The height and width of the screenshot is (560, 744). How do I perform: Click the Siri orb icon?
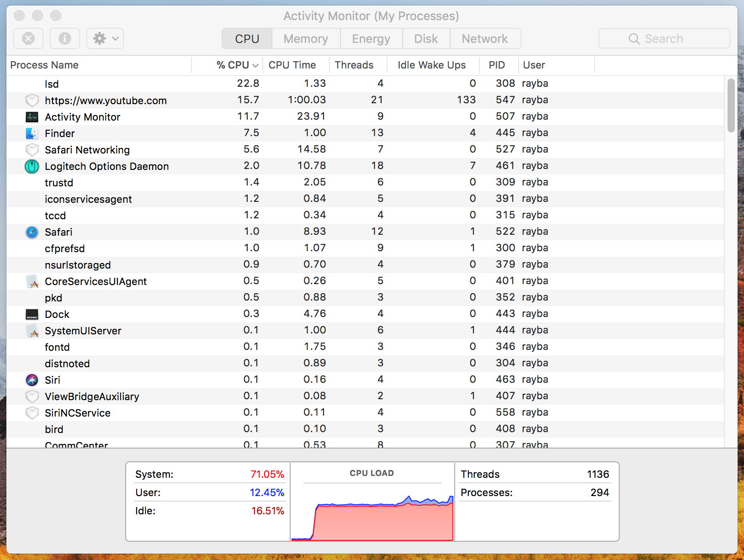tap(32, 380)
